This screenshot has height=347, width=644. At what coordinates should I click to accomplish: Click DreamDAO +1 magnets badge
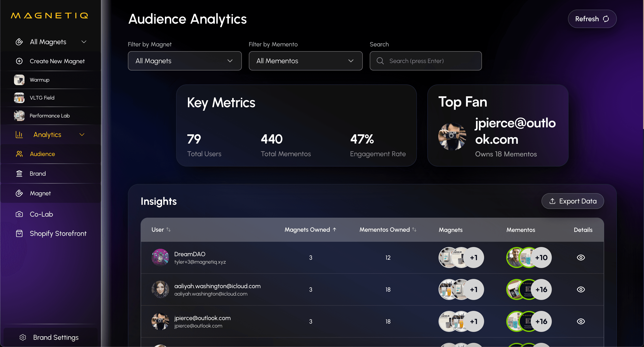tap(474, 258)
